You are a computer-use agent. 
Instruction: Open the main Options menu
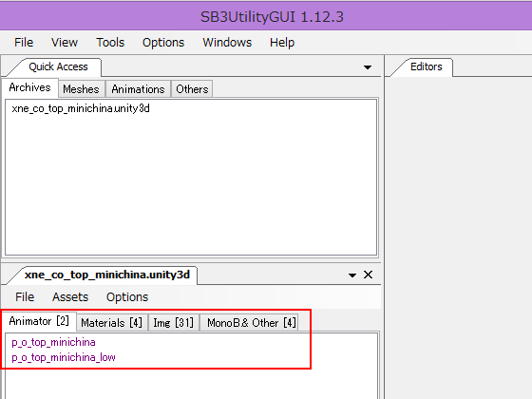[163, 43]
